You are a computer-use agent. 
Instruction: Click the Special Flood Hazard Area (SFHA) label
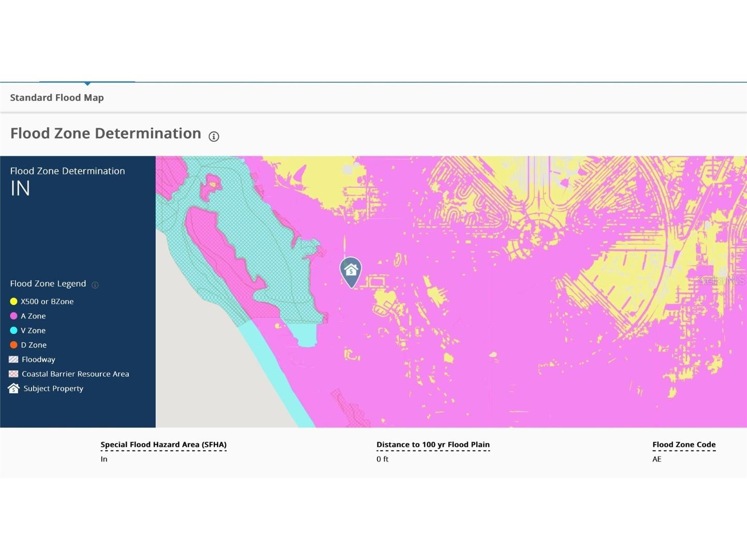click(x=164, y=445)
